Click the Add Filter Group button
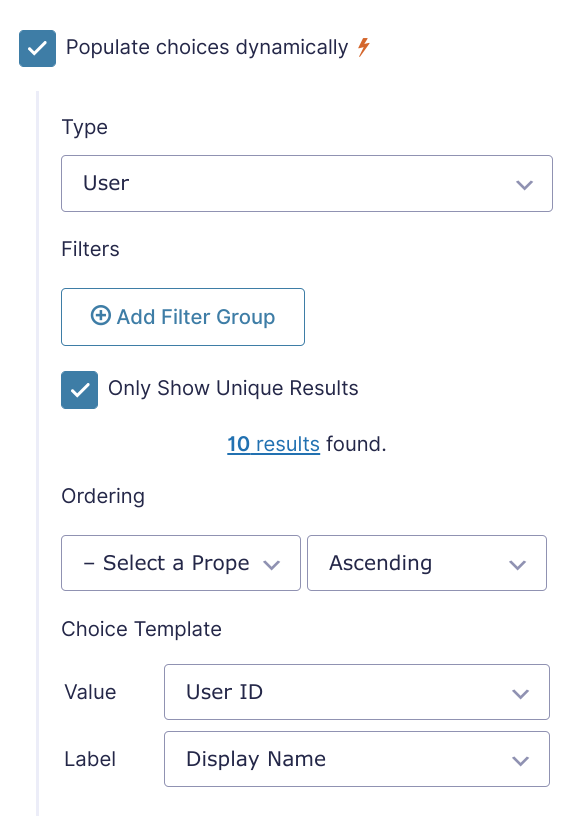 click(183, 317)
